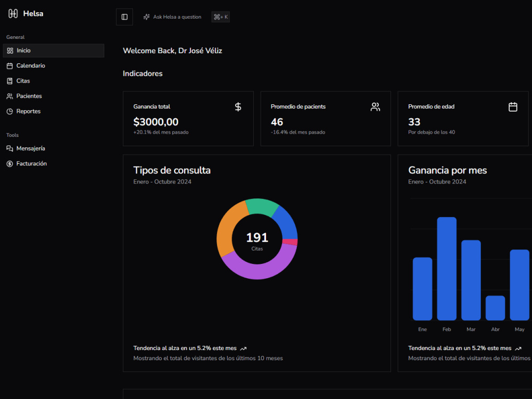Click the Mensajería chat bubbles icon
The height and width of the screenshot is (399, 532).
(10, 148)
